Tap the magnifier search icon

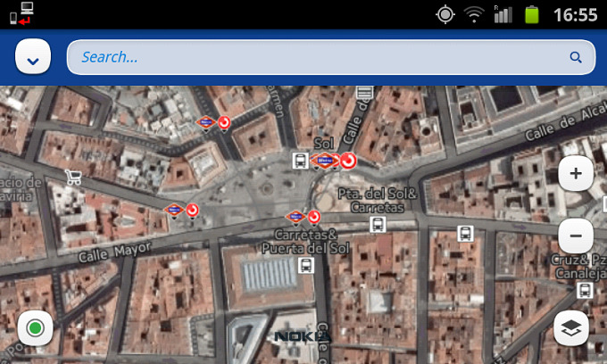[576, 58]
